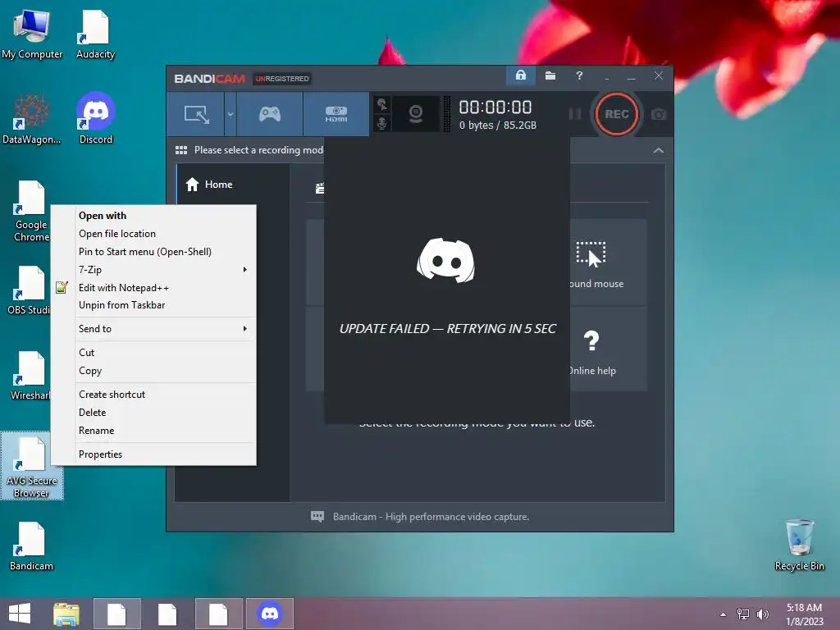The image size is (840, 630).
Task: Open taskbar clock and date
Action: pos(804,614)
